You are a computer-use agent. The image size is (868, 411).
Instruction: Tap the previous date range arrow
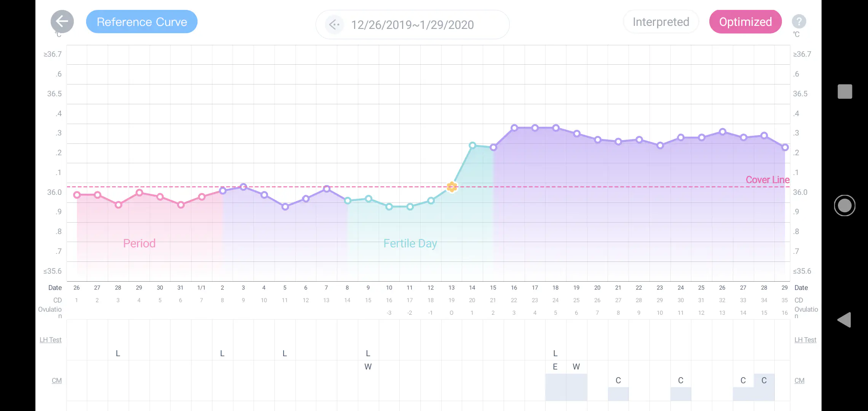point(334,25)
